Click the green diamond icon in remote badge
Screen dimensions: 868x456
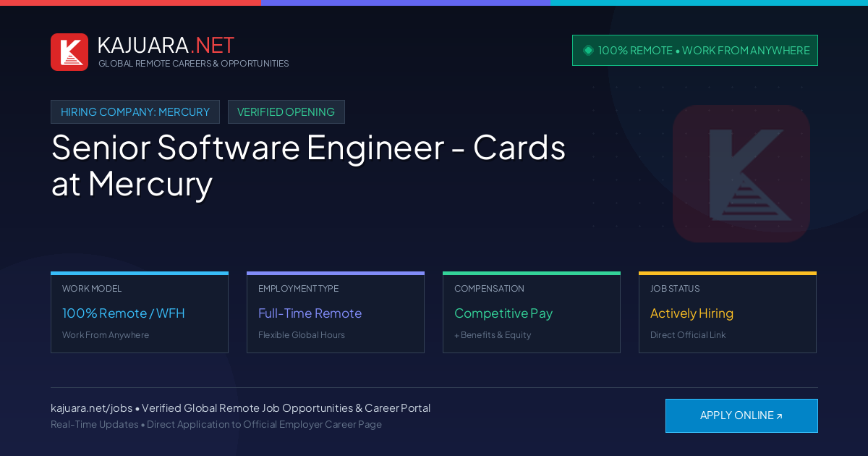coord(588,51)
